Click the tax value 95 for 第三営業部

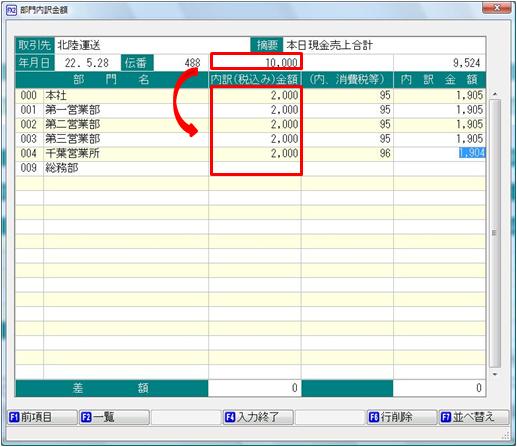(x=347, y=139)
